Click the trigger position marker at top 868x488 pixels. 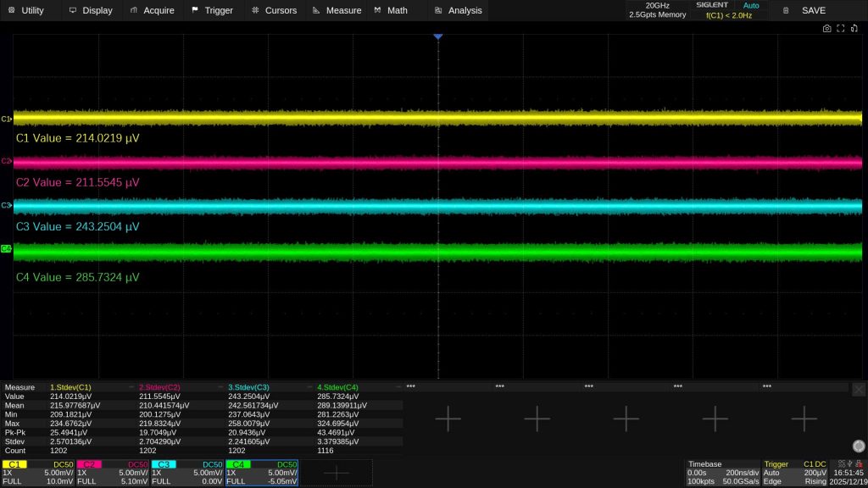437,37
